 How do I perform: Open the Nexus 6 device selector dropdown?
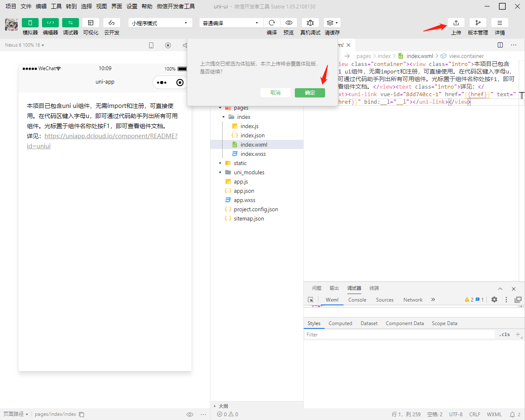click(24, 45)
